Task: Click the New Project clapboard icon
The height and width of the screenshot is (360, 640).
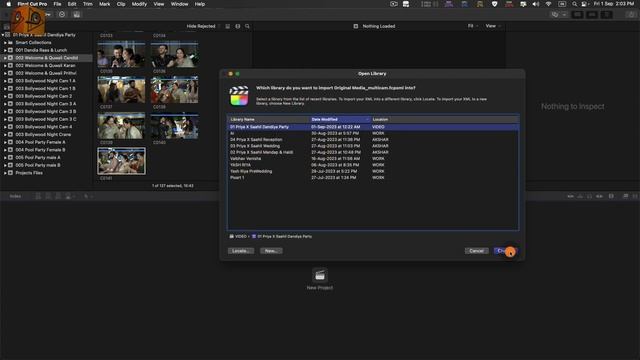Action: [320, 276]
